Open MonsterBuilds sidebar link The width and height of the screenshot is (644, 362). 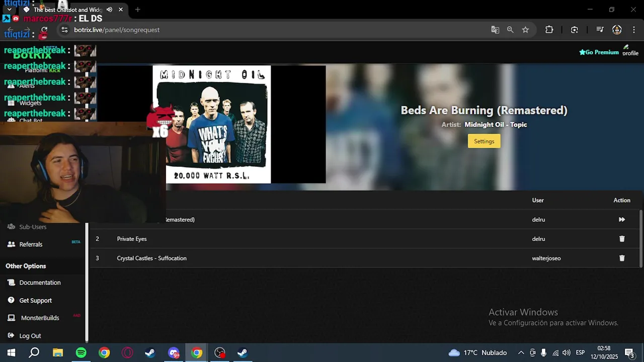point(40,318)
